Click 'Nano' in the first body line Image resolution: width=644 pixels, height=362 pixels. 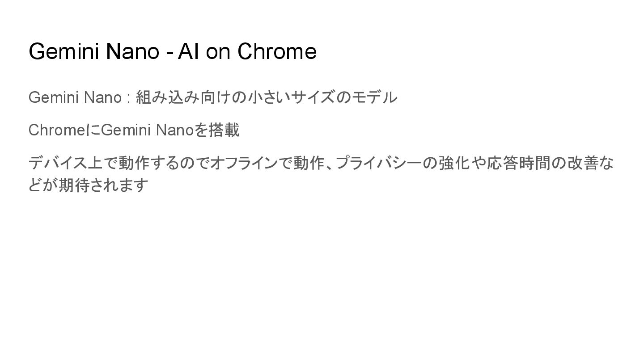pos(102,97)
